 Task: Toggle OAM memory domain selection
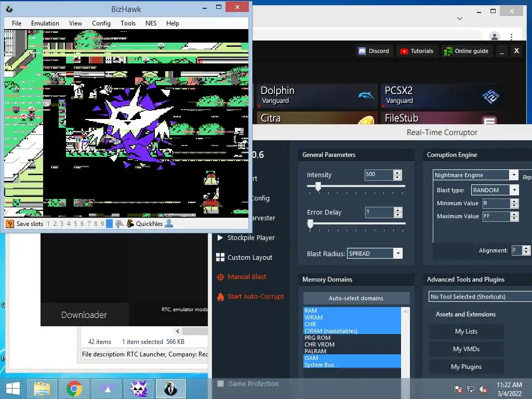click(x=352, y=358)
